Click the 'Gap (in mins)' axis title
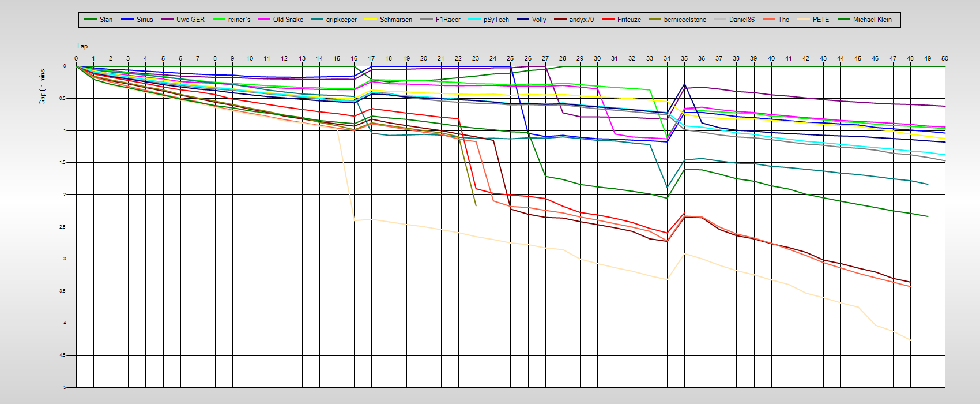Screen dimensions: 980x404 pos(42,86)
